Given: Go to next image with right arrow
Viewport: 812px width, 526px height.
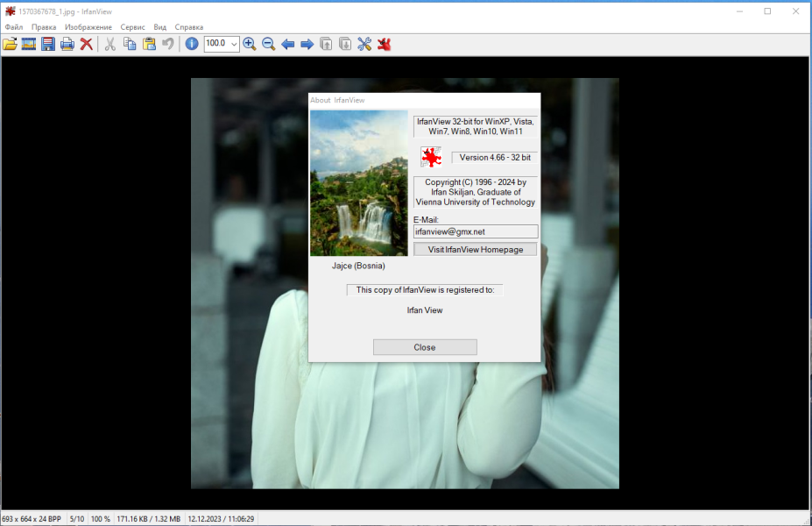Looking at the screenshot, I should [307, 44].
